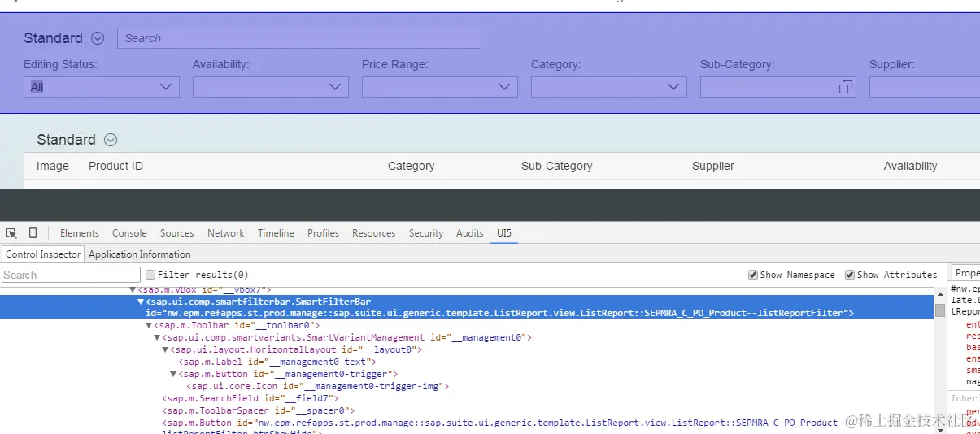
Task: Click the 'Availability:' filter label
Action: click(x=221, y=64)
